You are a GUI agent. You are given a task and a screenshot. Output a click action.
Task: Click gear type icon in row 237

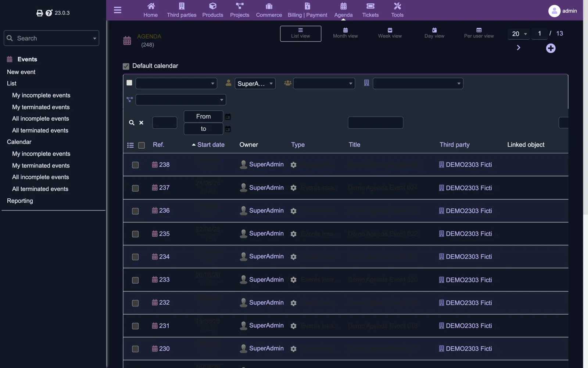point(293,188)
